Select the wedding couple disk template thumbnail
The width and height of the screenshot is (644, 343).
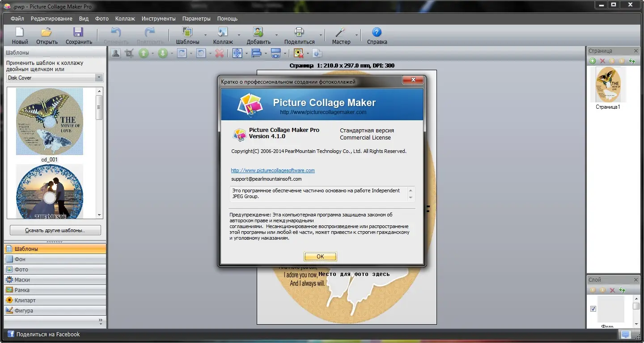(50, 192)
